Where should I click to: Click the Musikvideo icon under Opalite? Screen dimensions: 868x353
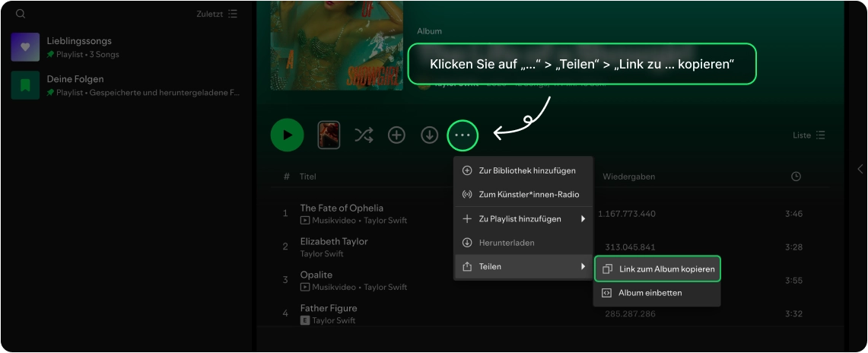pyautogui.click(x=305, y=287)
